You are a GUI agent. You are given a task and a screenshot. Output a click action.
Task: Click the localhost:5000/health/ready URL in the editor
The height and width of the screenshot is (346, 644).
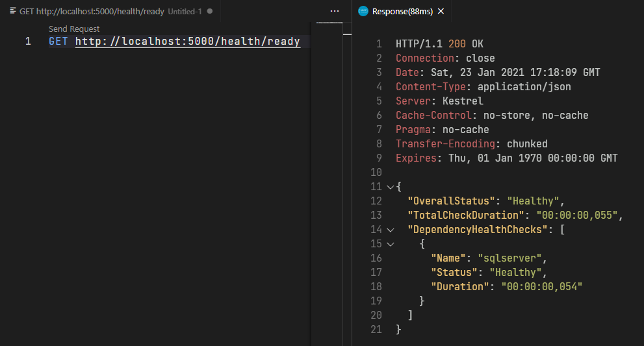188,42
